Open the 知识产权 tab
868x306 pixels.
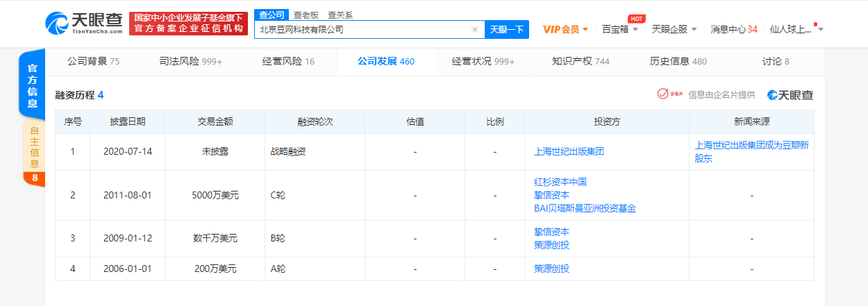581,61
